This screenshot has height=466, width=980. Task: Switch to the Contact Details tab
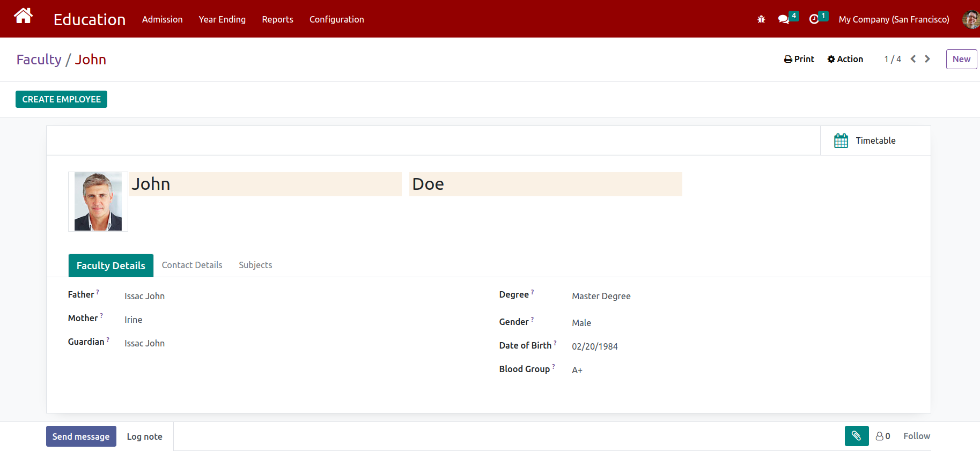click(191, 265)
